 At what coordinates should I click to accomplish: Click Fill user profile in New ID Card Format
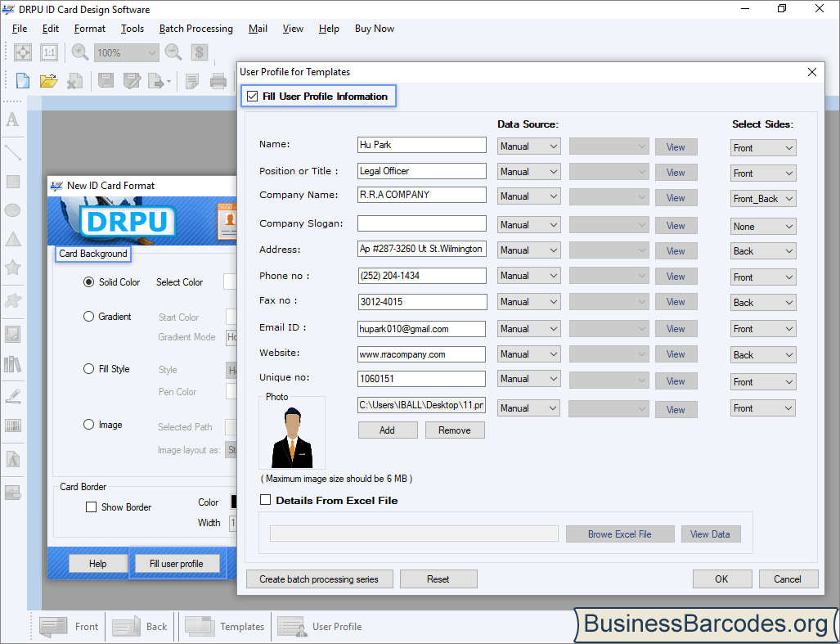click(177, 564)
